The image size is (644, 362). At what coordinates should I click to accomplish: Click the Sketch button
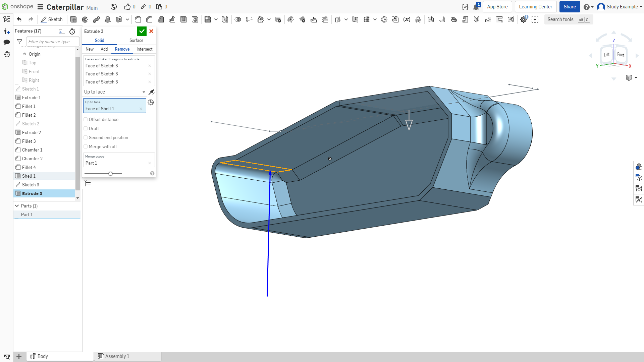click(52, 19)
